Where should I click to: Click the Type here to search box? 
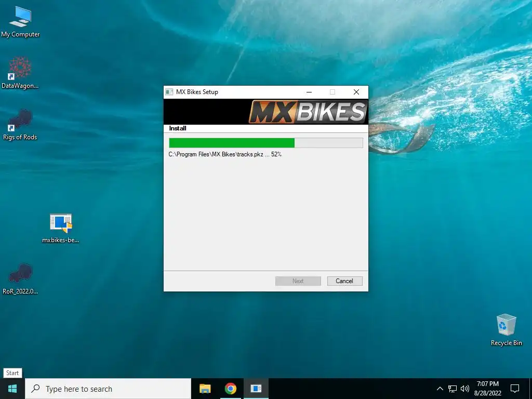tap(108, 389)
